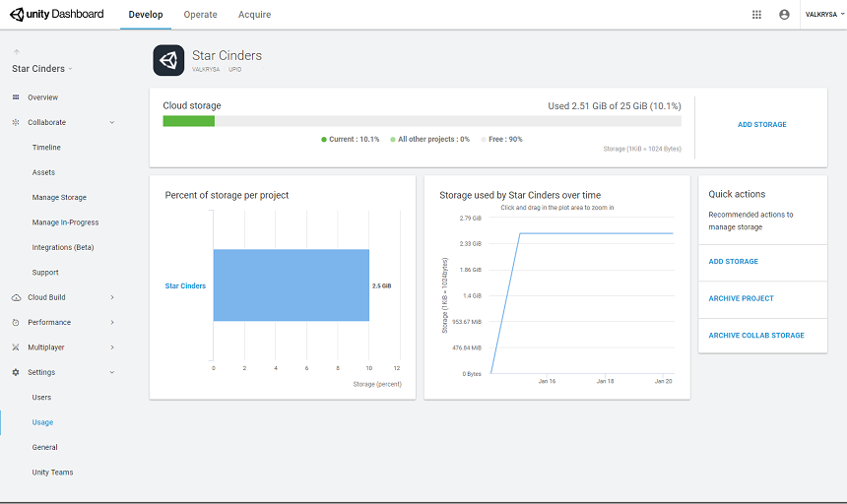This screenshot has height=504, width=847.
Task: Click the Unity Dashboard logo
Action: 56,15
